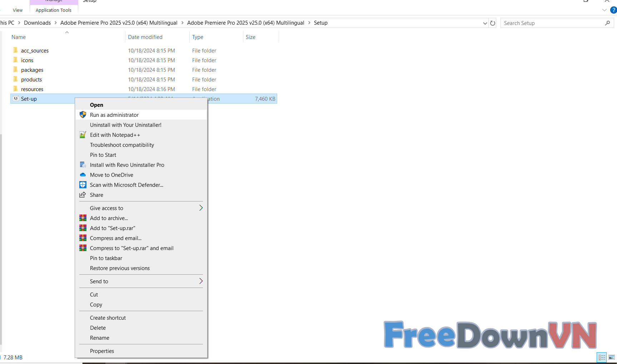Image resolution: width=617 pixels, height=364 pixels.
Task: Click into the Search Setup field
Action: pyautogui.click(x=552, y=23)
